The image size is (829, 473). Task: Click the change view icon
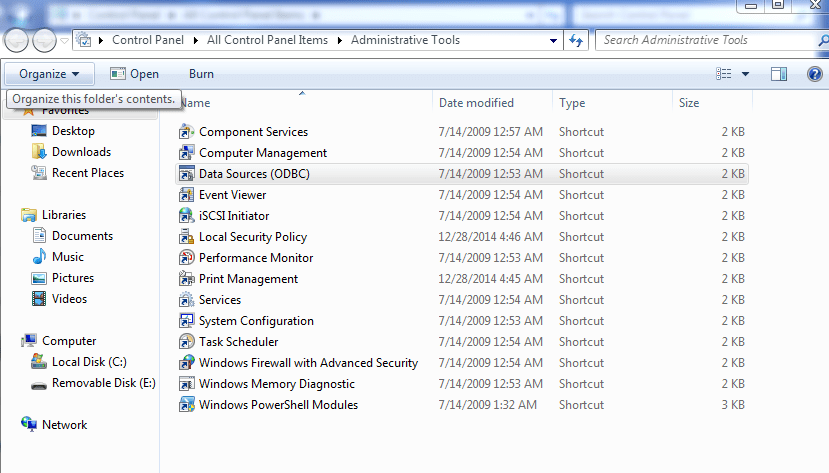724,74
